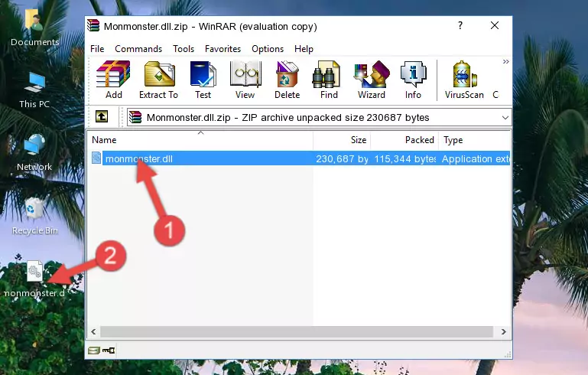Click the password key status bar icon
588x375 pixels.
109,351
